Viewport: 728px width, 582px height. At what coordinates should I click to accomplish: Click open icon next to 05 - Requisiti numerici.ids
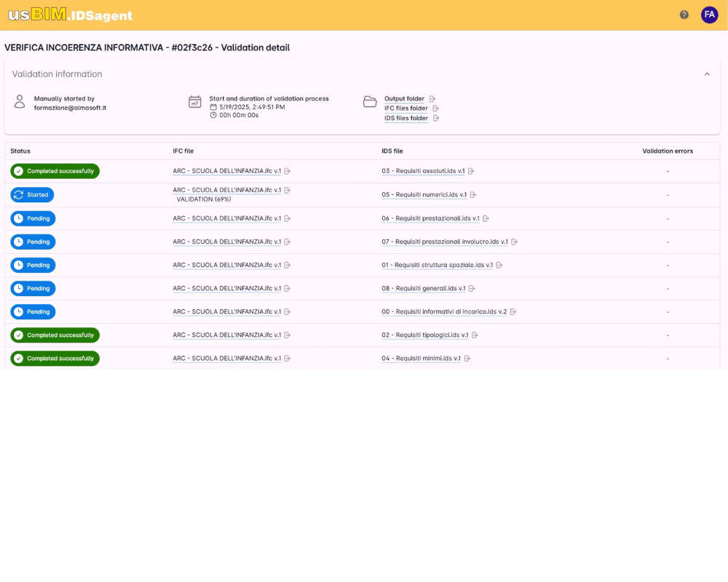click(x=472, y=195)
